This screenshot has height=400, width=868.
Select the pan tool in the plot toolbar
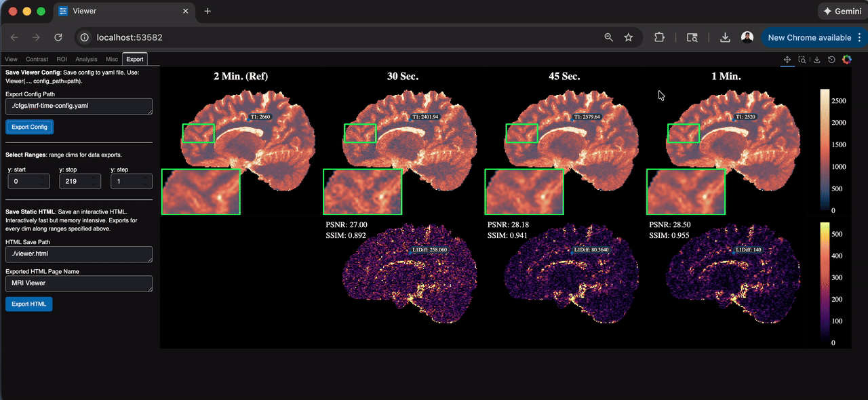[x=787, y=60]
